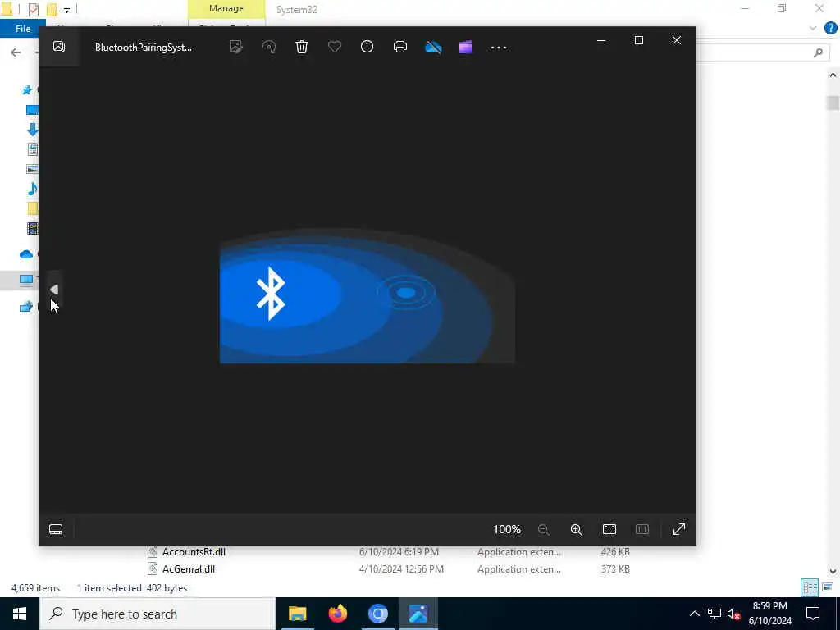
Task: Click the Bluetooth image preview
Action: click(x=367, y=295)
